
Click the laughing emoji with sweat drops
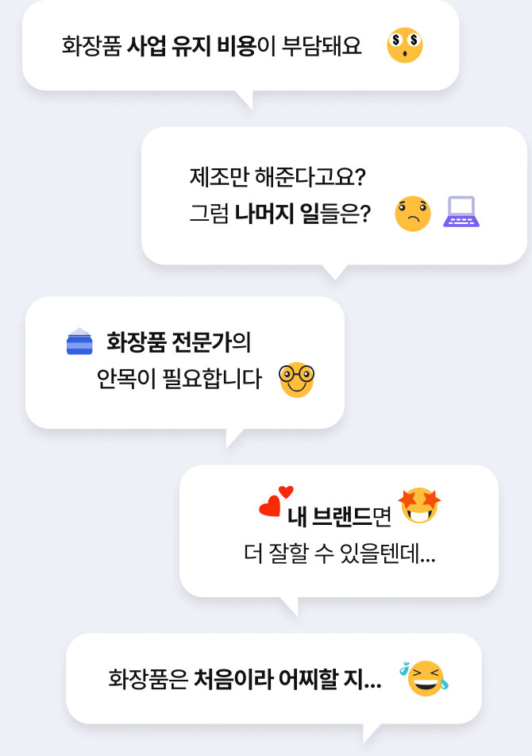click(x=425, y=677)
